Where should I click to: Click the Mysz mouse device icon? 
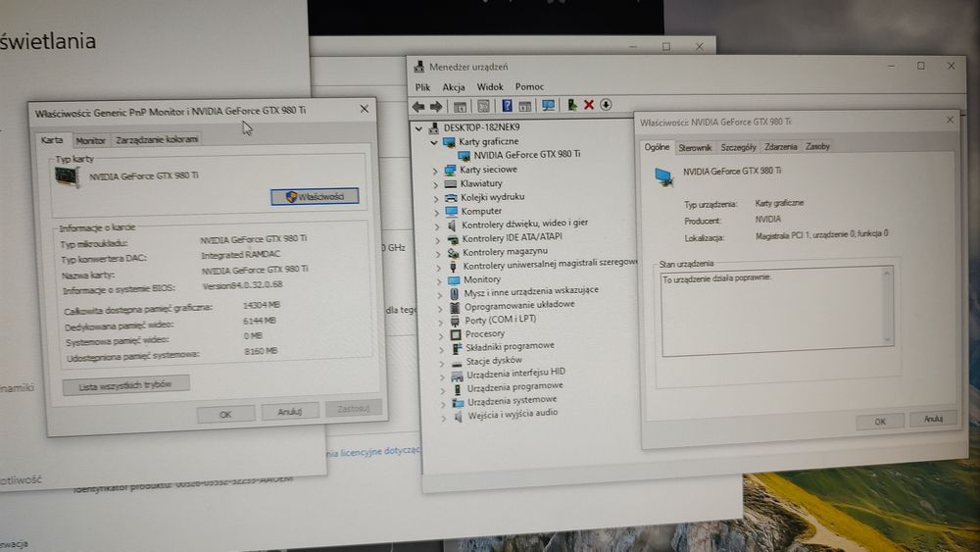click(x=455, y=292)
